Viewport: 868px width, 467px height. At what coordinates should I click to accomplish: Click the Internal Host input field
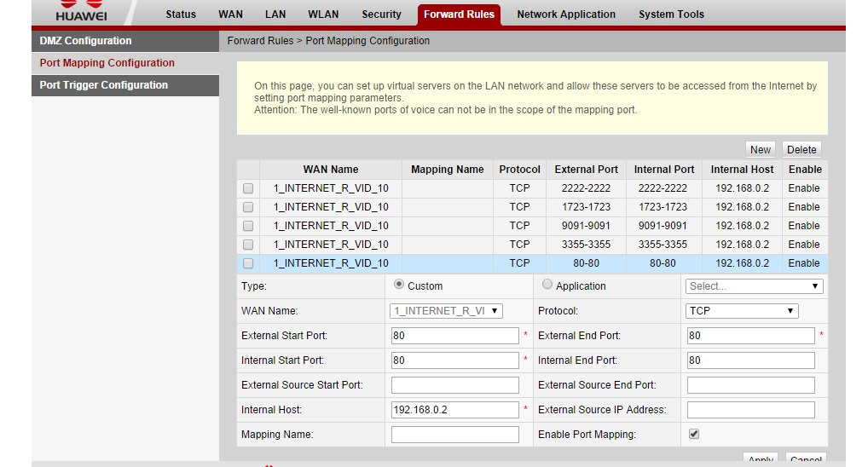455,409
